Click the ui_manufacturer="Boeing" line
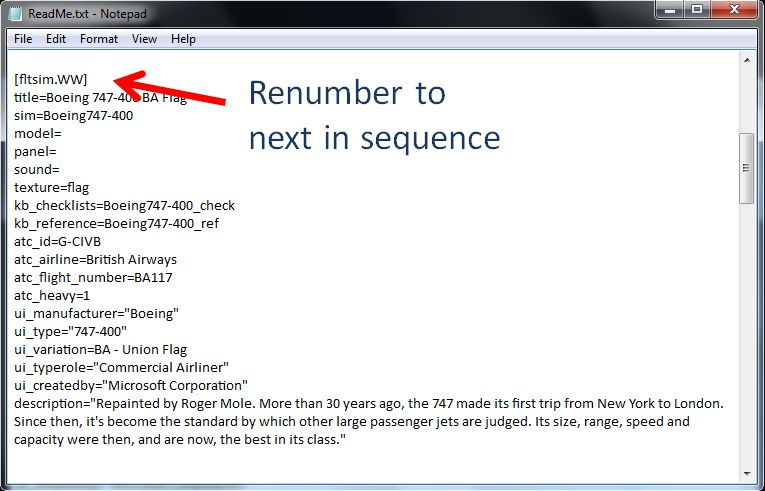 97,313
